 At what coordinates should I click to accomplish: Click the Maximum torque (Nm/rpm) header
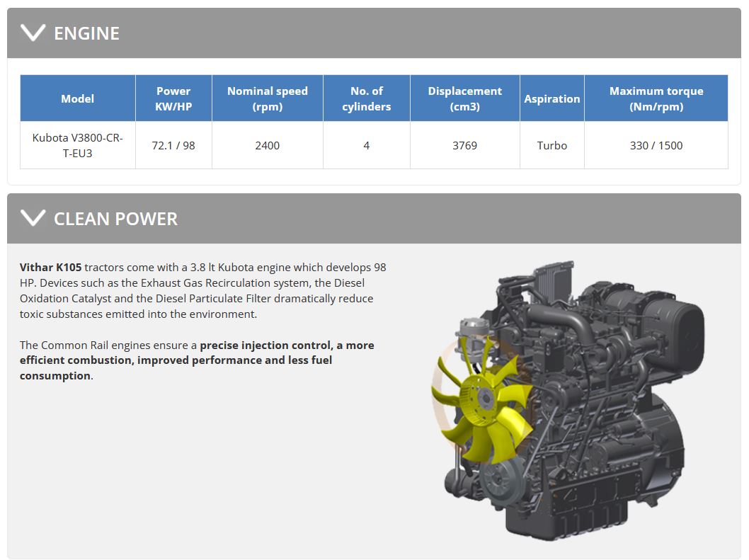coord(656,98)
